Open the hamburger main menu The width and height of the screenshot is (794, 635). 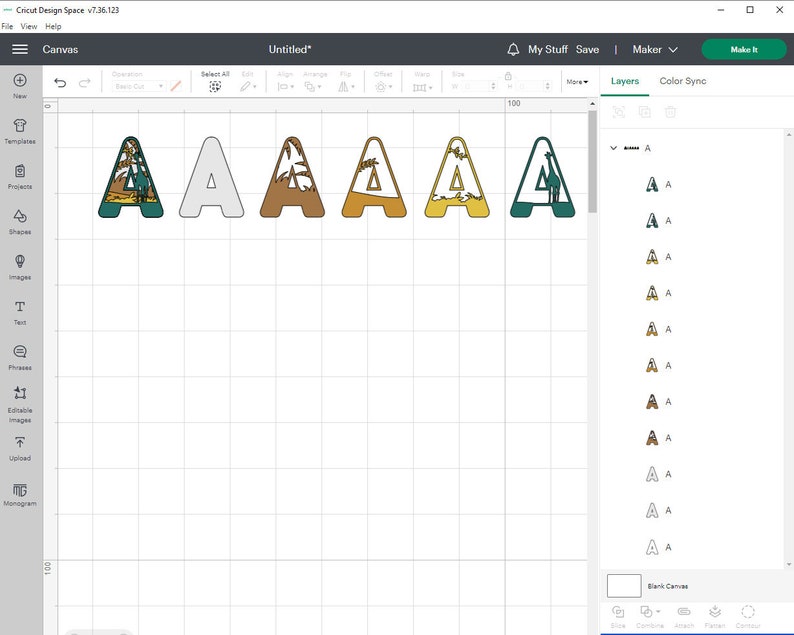tap(20, 49)
